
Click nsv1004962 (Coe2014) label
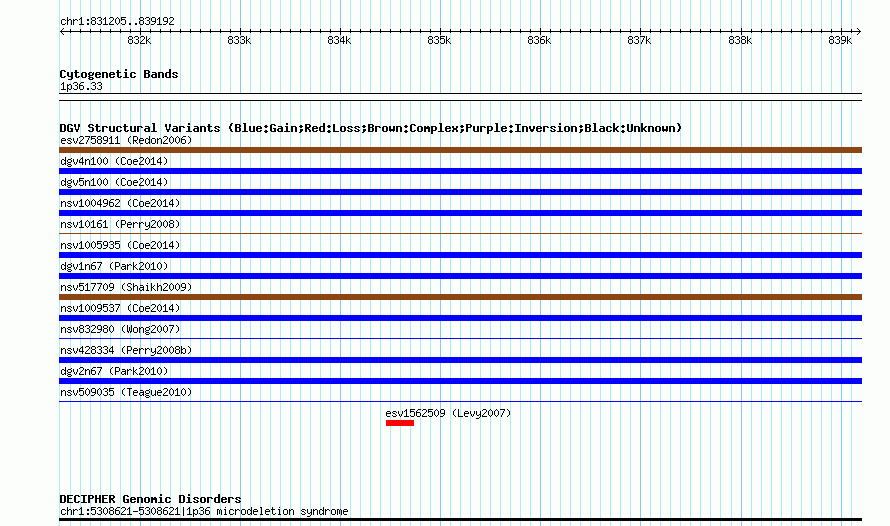(x=120, y=203)
